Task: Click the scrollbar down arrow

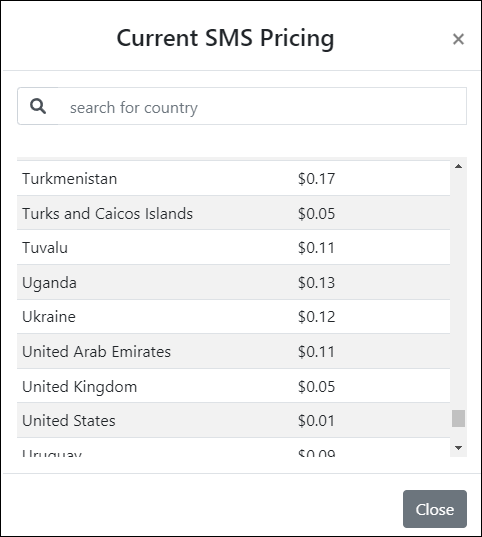Action: (458, 448)
